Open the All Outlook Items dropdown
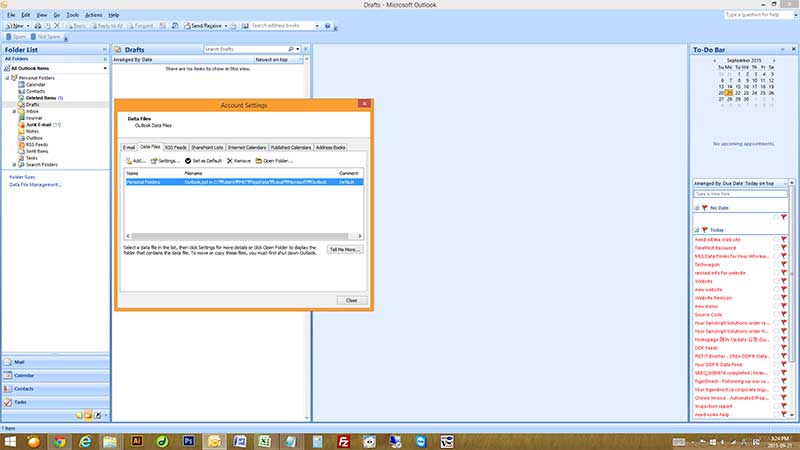 coord(106,68)
